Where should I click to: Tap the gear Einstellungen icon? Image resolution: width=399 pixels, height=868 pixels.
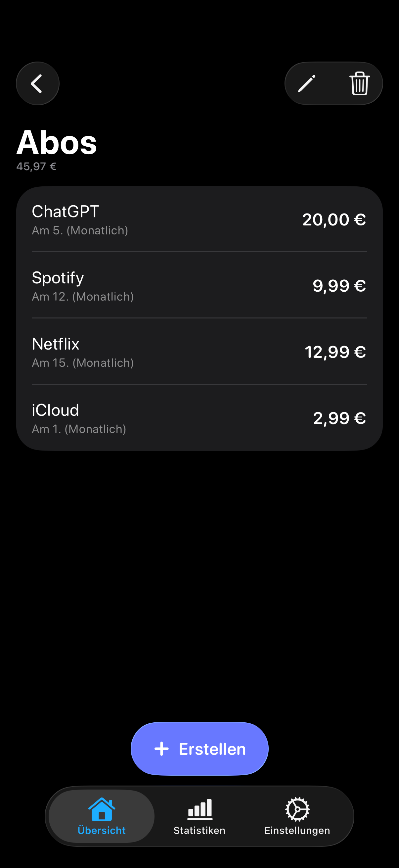point(297,809)
